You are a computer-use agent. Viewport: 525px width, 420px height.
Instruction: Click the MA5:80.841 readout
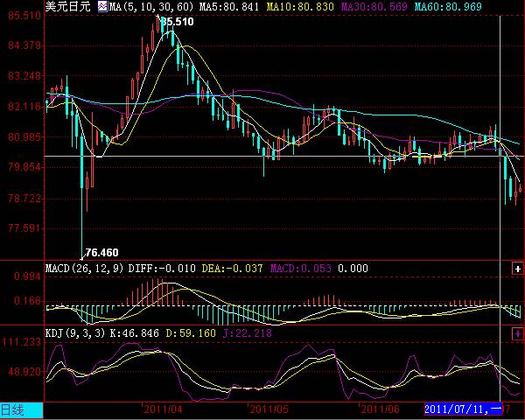coord(229,6)
